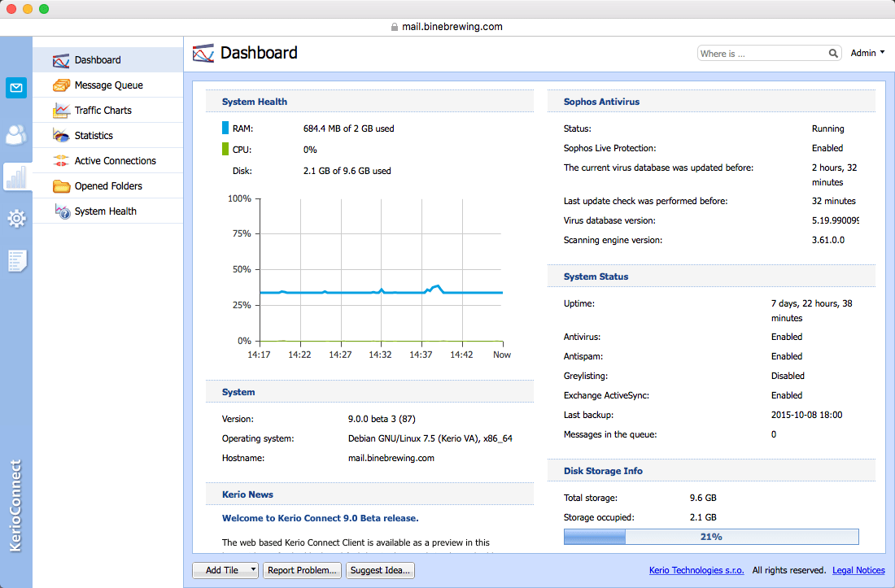Open the users accounts icon in left rail

16,134
